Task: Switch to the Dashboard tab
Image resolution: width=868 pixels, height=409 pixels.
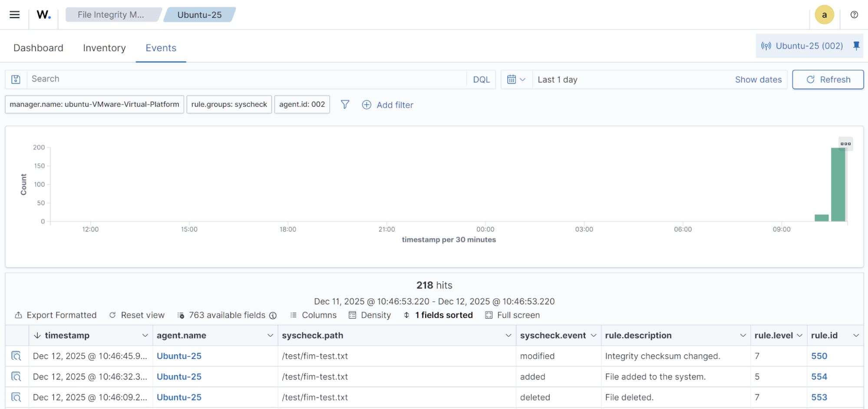Action: [x=38, y=48]
